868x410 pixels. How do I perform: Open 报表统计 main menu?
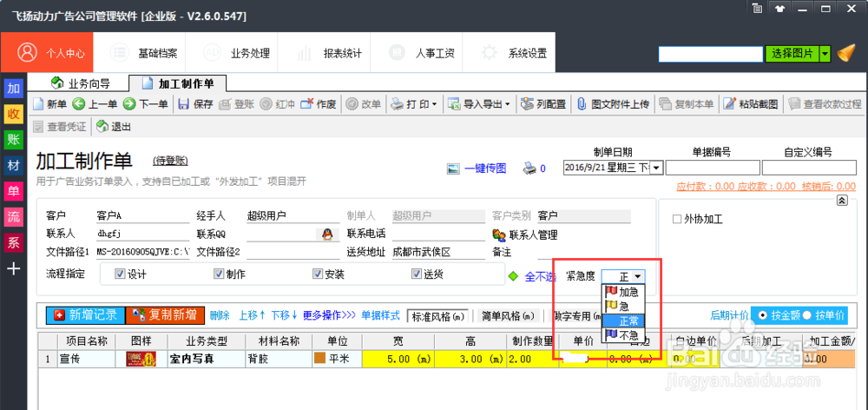tap(325, 53)
